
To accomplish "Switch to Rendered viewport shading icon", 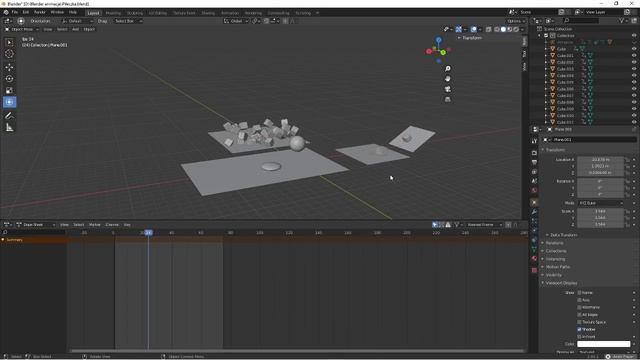I will 516,29.
